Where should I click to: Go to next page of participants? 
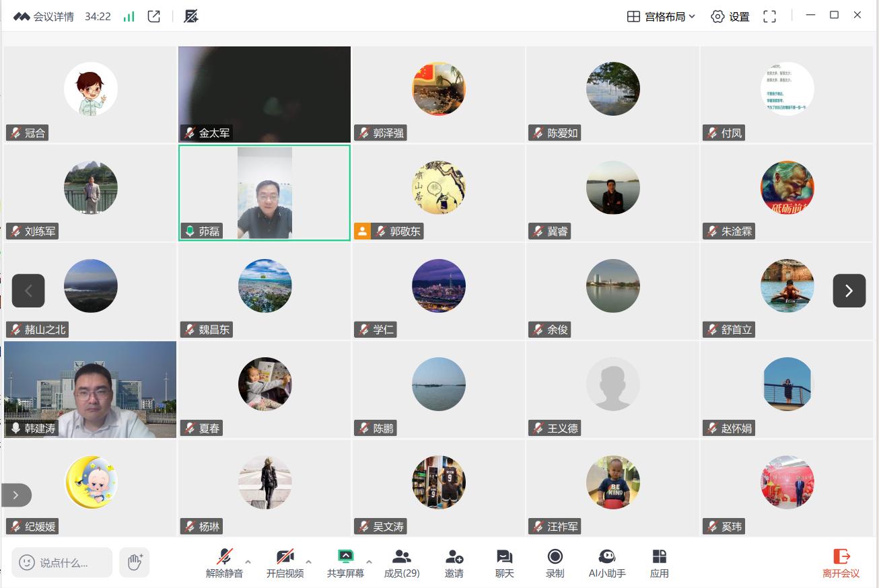(x=849, y=291)
